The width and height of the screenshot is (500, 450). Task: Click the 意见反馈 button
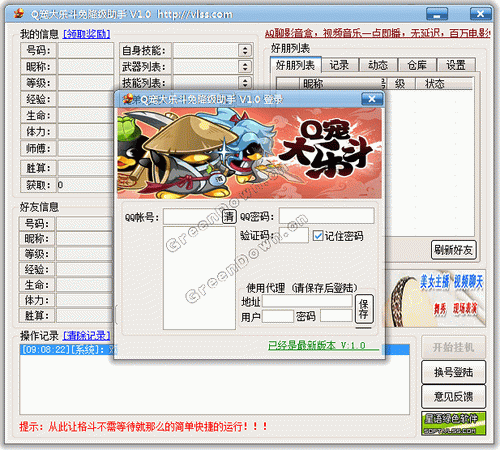(453, 396)
